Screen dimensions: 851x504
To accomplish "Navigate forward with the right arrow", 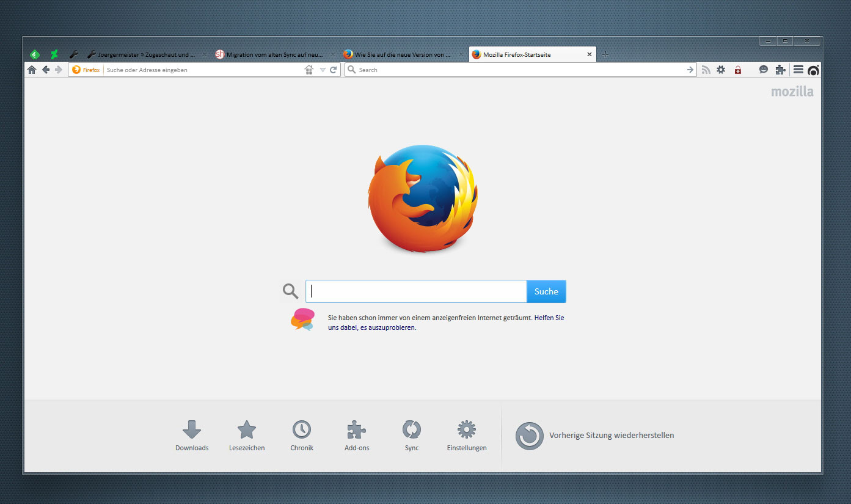I will tap(59, 70).
